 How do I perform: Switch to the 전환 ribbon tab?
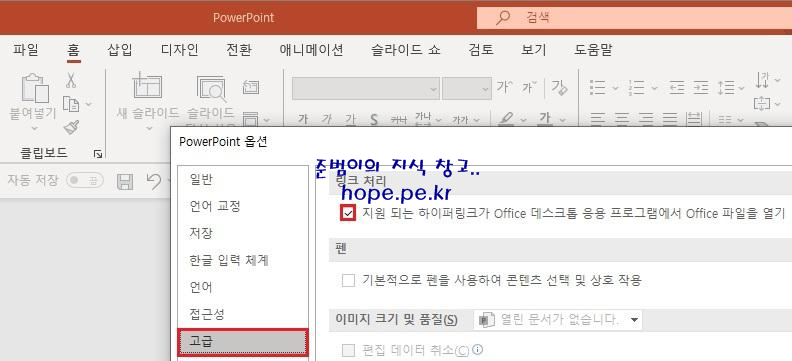(238, 49)
